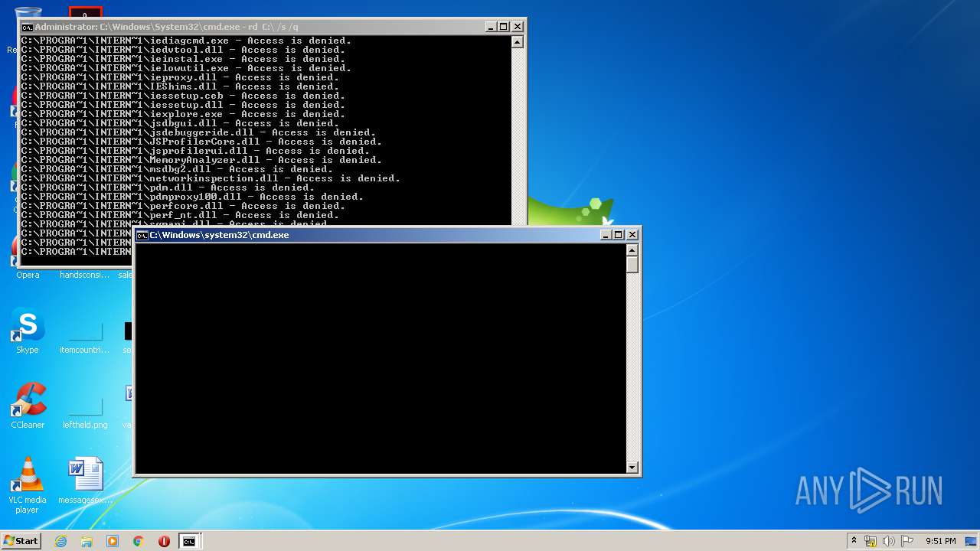
Task: Click the JSProfilerCore.dll line
Action: pos(201,142)
